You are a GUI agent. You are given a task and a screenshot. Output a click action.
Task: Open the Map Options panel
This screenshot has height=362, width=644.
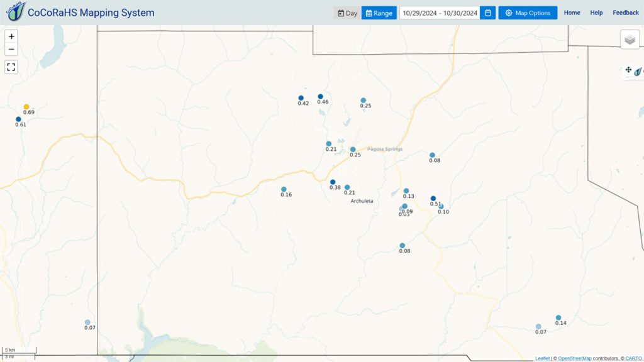tap(528, 13)
